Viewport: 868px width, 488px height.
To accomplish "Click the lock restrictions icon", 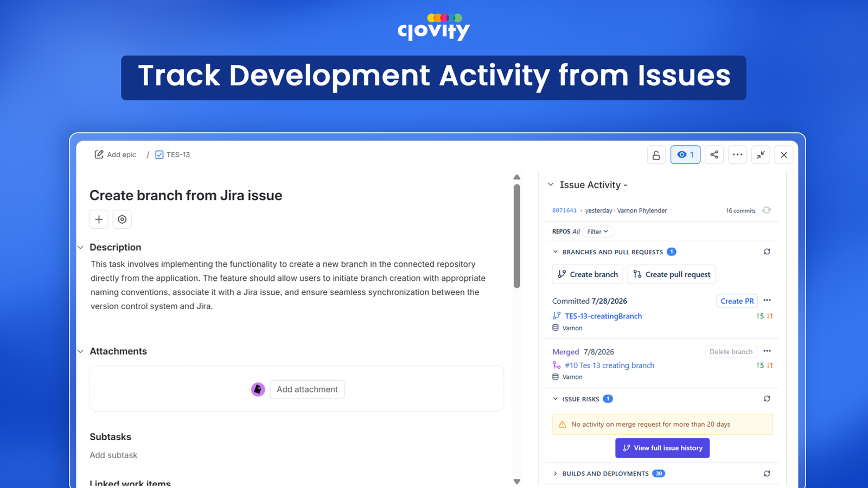I will [656, 155].
